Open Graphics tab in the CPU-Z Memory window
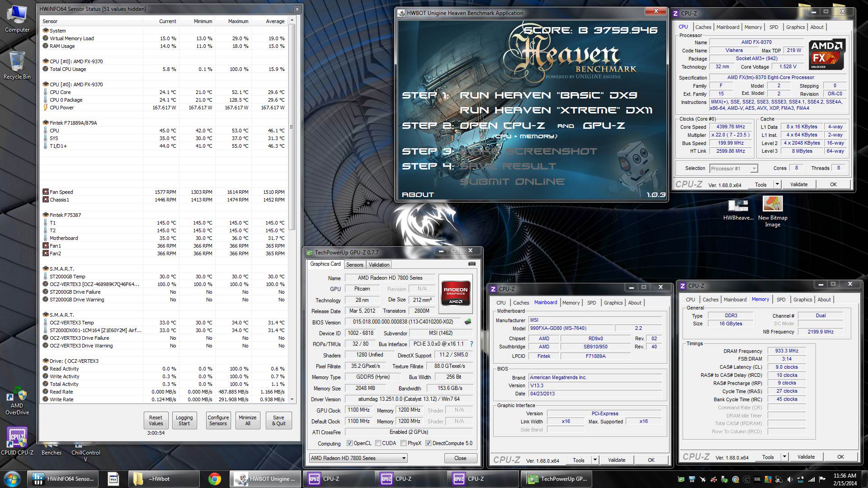 click(x=802, y=300)
